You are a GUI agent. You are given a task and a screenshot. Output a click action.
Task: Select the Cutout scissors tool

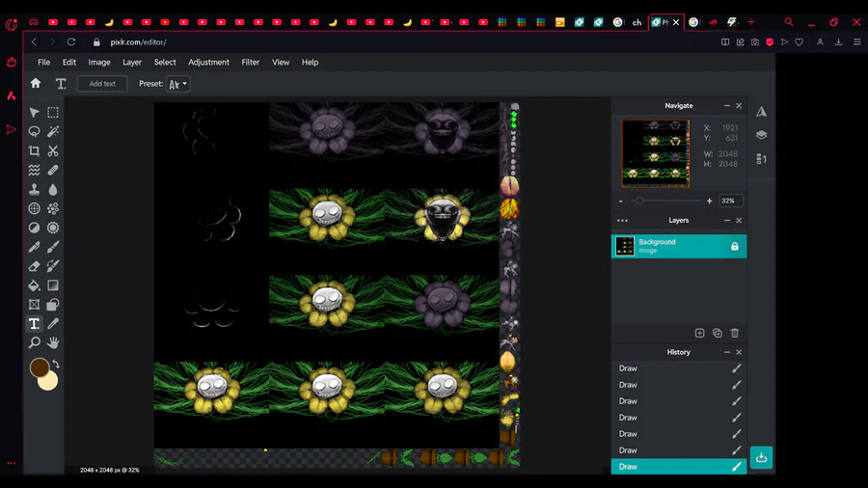pos(53,151)
